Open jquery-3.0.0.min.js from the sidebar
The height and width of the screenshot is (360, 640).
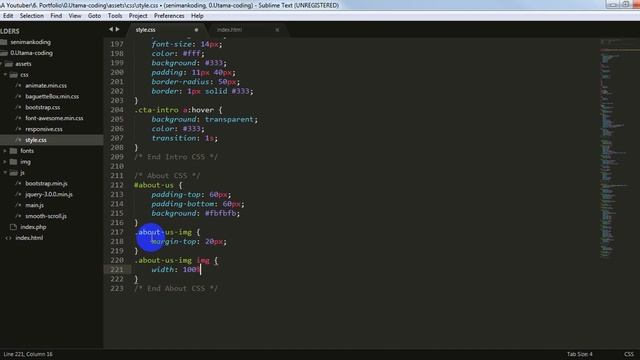[x=49, y=195]
